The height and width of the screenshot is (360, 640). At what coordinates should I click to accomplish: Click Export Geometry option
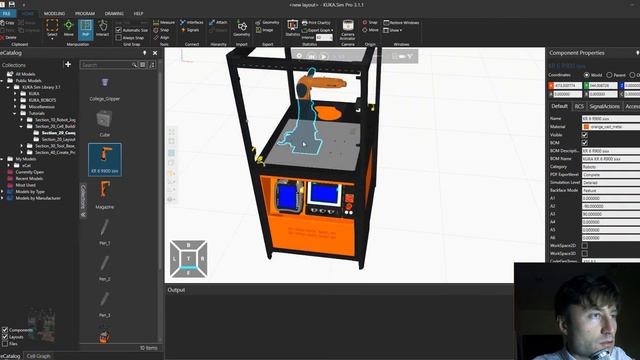pos(267,22)
